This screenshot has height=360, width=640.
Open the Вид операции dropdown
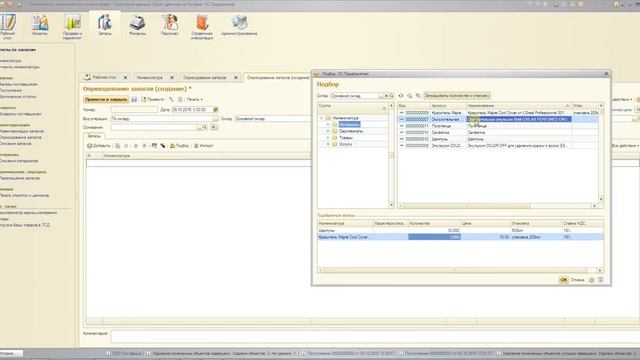coord(215,119)
